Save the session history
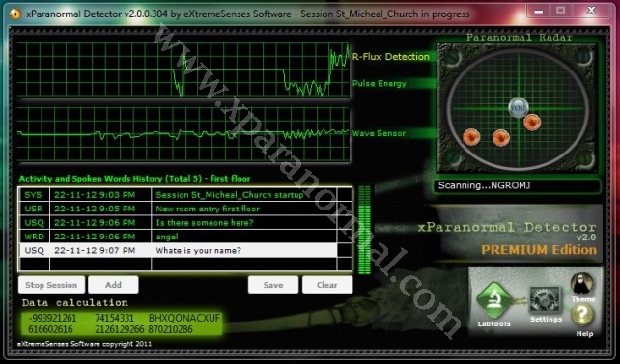Screen dimensions: 620x364 click(273, 285)
